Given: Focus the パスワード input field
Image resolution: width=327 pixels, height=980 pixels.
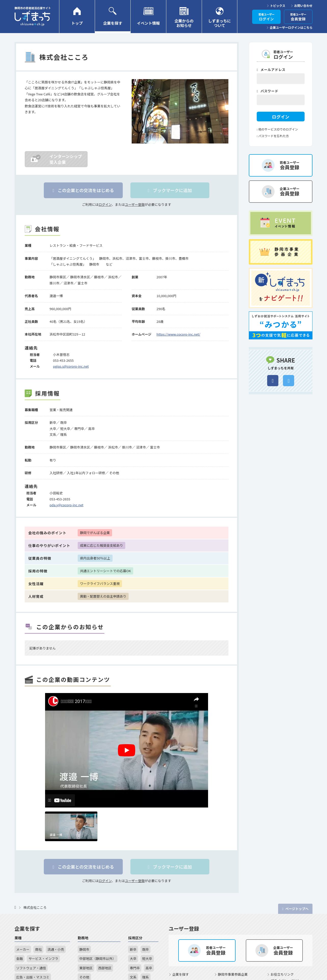Looking at the screenshot, I should click(281, 100).
